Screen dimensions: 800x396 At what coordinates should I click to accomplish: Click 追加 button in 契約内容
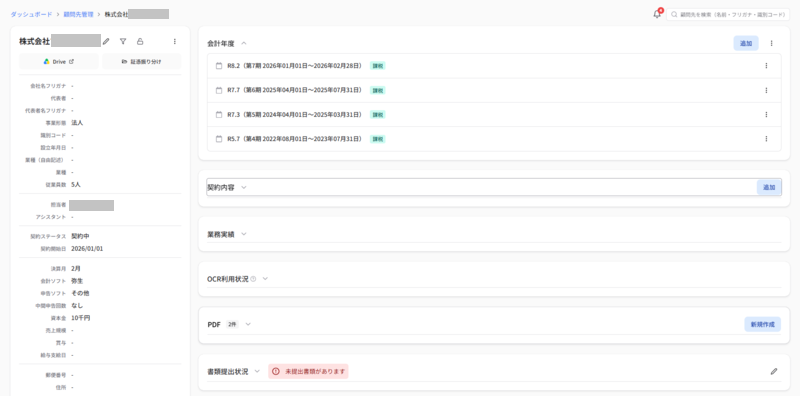tap(769, 187)
